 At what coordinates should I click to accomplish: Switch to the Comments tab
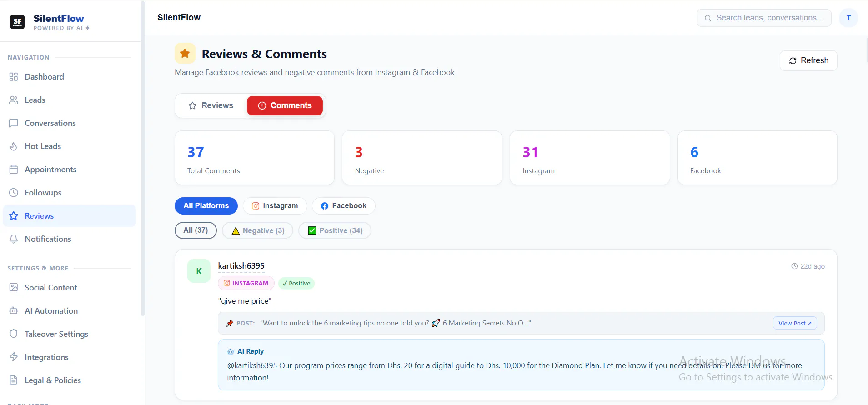pos(285,105)
